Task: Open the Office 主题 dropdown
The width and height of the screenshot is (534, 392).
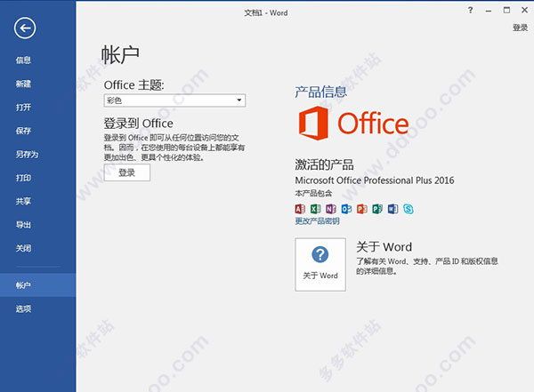Action: (174, 100)
